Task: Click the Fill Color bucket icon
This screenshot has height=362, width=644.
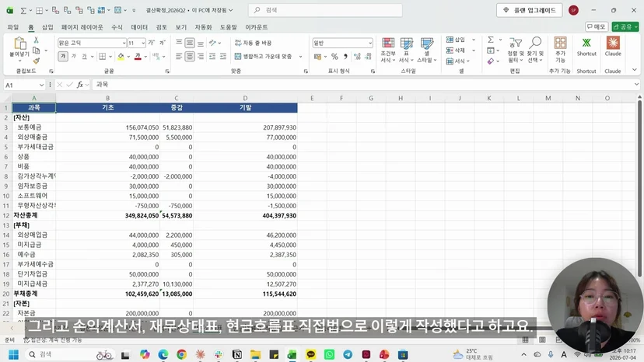Action: click(x=121, y=56)
